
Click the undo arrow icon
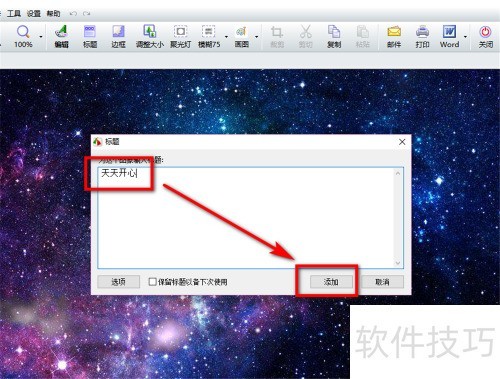click(73, 14)
